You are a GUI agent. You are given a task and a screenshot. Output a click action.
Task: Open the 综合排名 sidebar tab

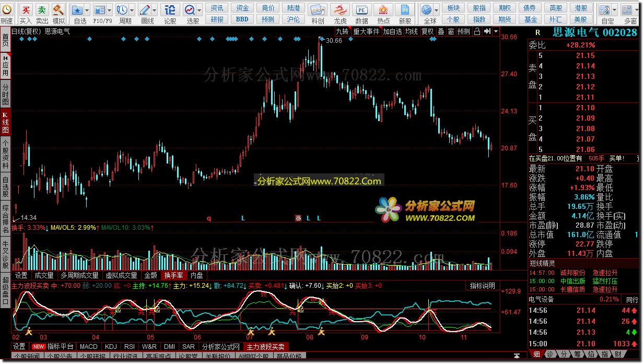click(5, 219)
